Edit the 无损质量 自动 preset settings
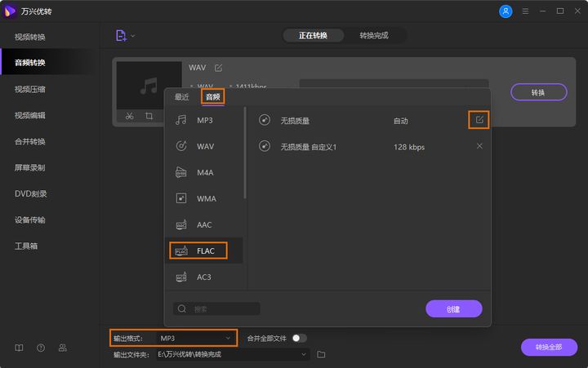 (479, 120)
